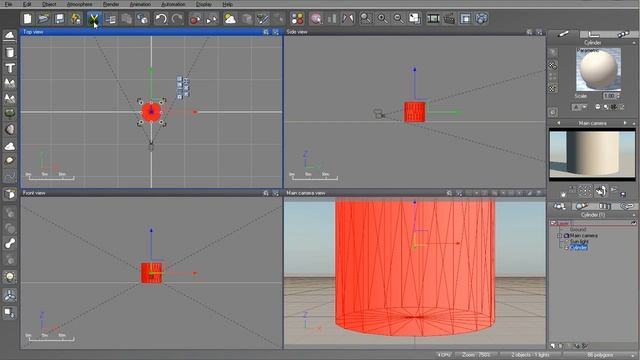This screenshot has height=360, width=640.
Task: Open the File menu
Action: point(8,4)
